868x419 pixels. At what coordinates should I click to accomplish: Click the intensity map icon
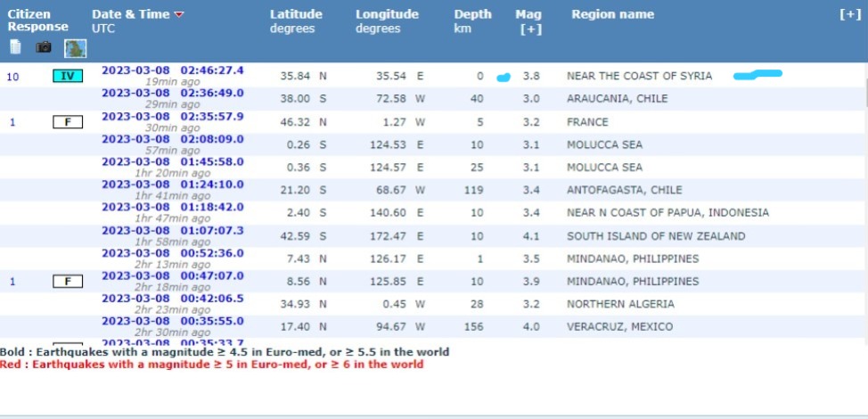click(75, 47)
